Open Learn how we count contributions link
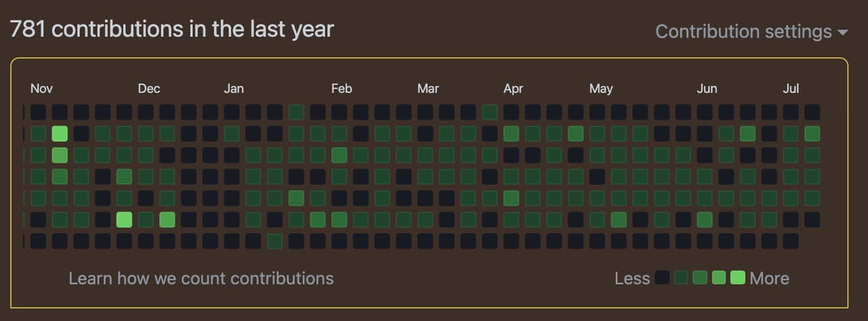 click(x=201, y=278)
